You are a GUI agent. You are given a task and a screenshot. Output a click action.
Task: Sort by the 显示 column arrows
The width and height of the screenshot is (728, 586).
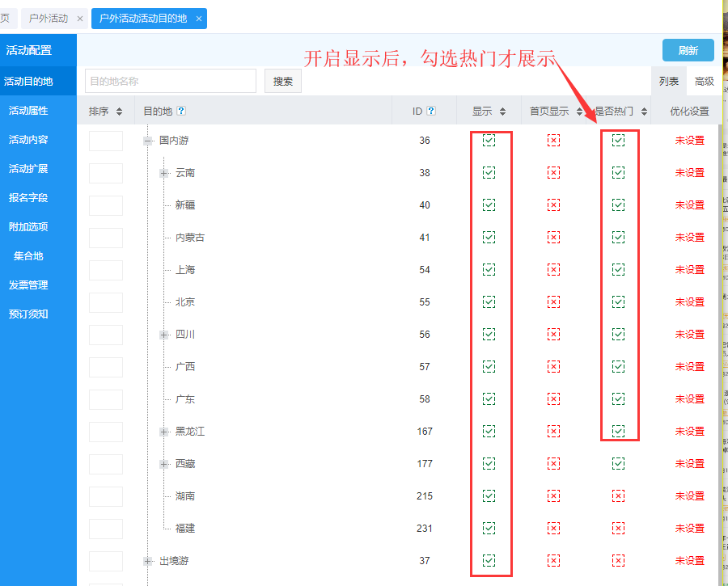coord(502,112)
